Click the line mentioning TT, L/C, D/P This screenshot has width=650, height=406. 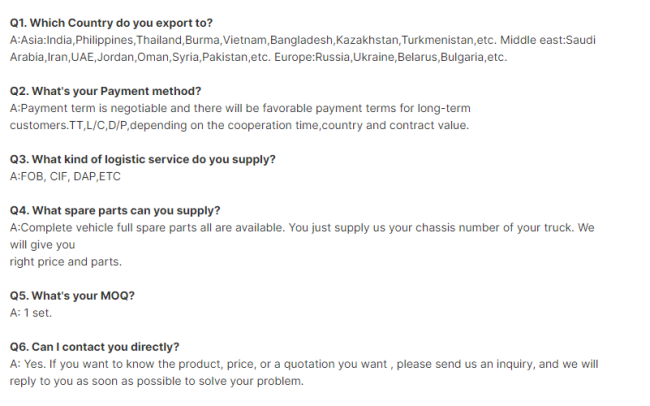click(239, 126)
